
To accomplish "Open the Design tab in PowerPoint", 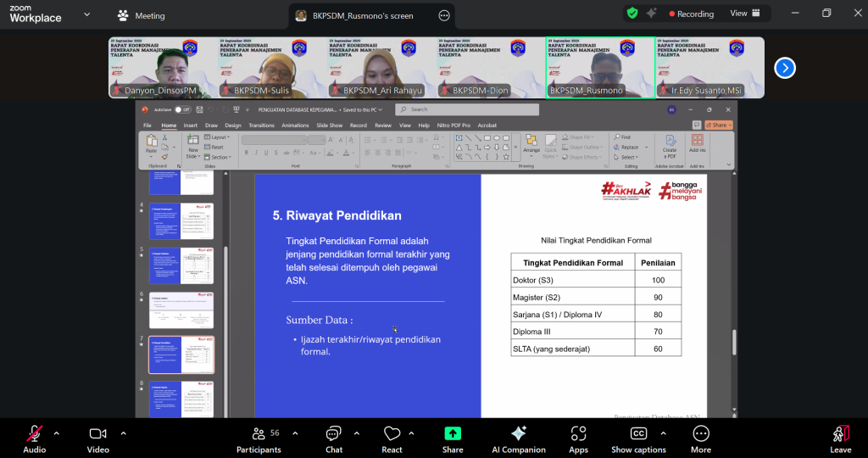I will (x=233, y=126).
